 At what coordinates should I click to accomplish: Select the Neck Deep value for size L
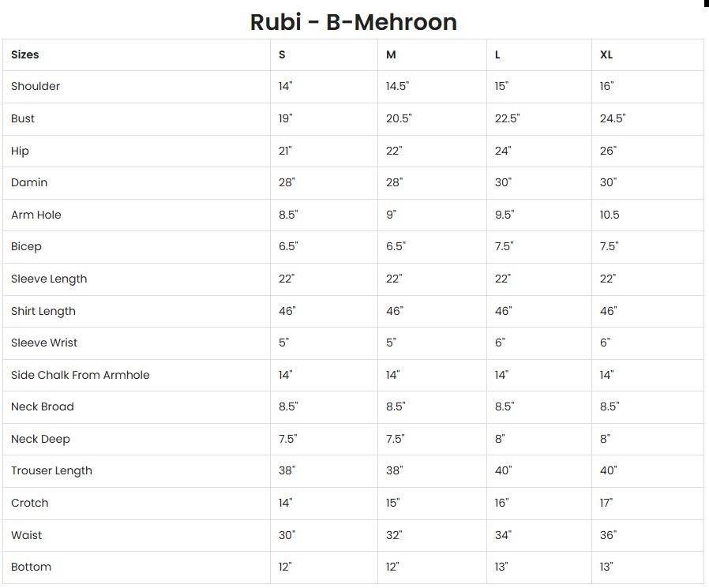click(500, 439)
